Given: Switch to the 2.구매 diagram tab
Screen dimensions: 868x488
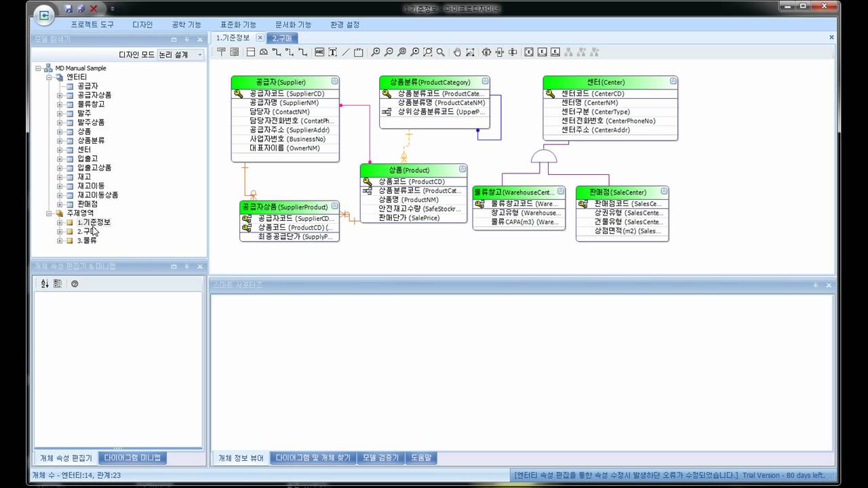Looking at the screenshot, I should tap(281, 38).
